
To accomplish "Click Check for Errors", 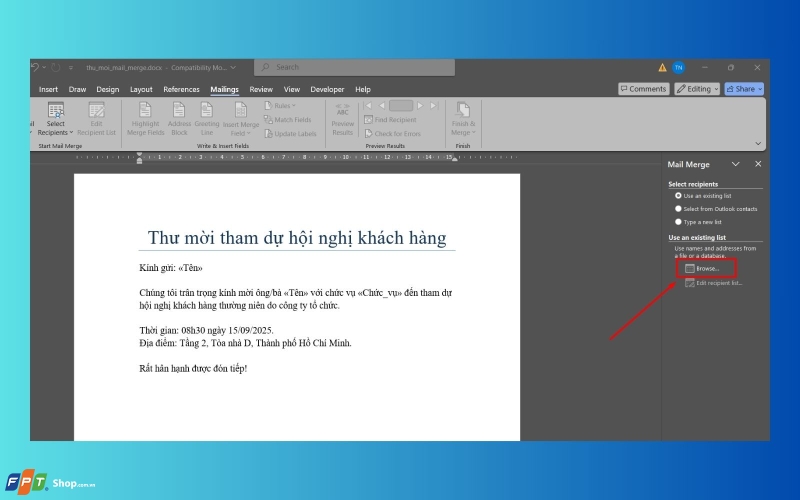I will [392, 134].
